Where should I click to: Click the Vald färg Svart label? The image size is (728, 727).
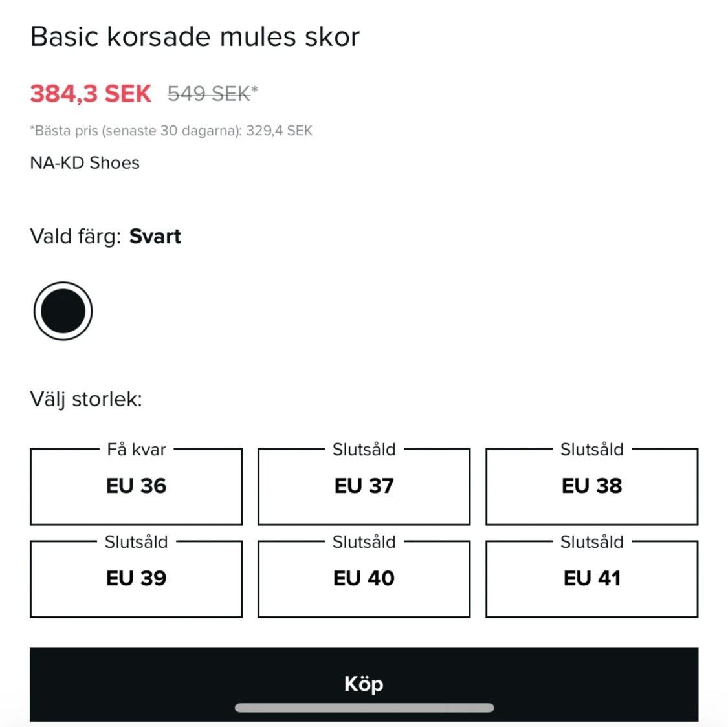pyautogui.click(x=105, y=237)
